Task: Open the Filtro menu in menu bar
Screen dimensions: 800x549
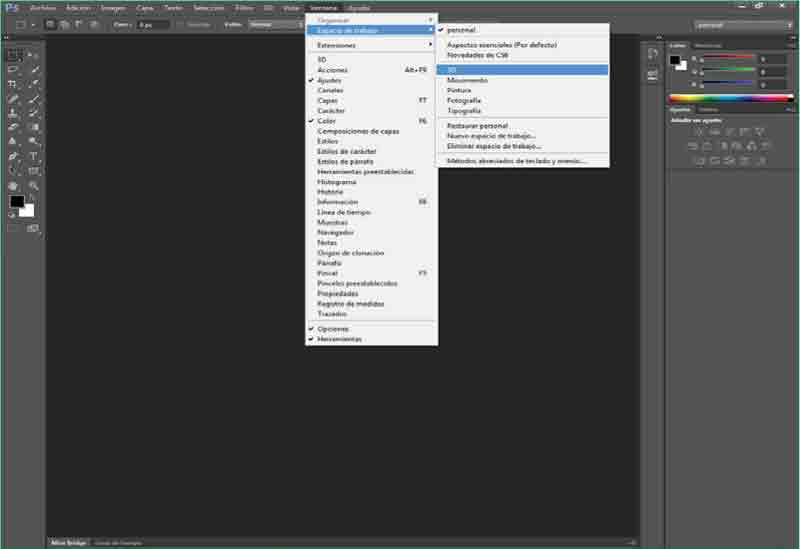Action: click(x=244, y=7)
